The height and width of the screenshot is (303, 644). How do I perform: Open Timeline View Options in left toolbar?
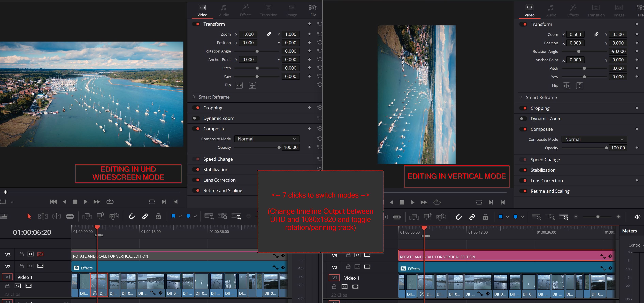tap(4, 216)
